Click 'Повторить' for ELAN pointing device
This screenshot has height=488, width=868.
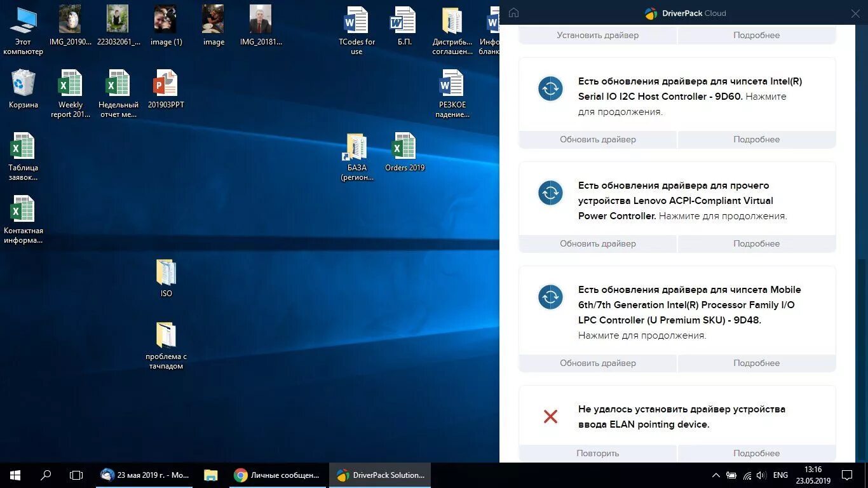[x=598, y=453]
